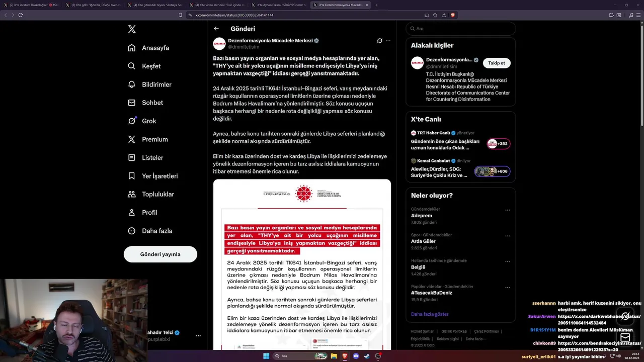Viewport: 644px width, 362px height.
Task: Click Daha fazla göster link
Action: (430, 314)
